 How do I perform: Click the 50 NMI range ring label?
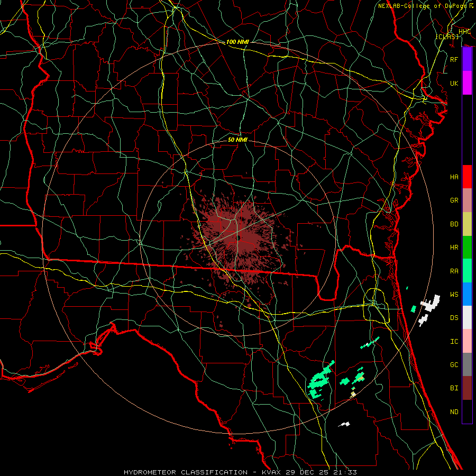click(x=237, y=140)
